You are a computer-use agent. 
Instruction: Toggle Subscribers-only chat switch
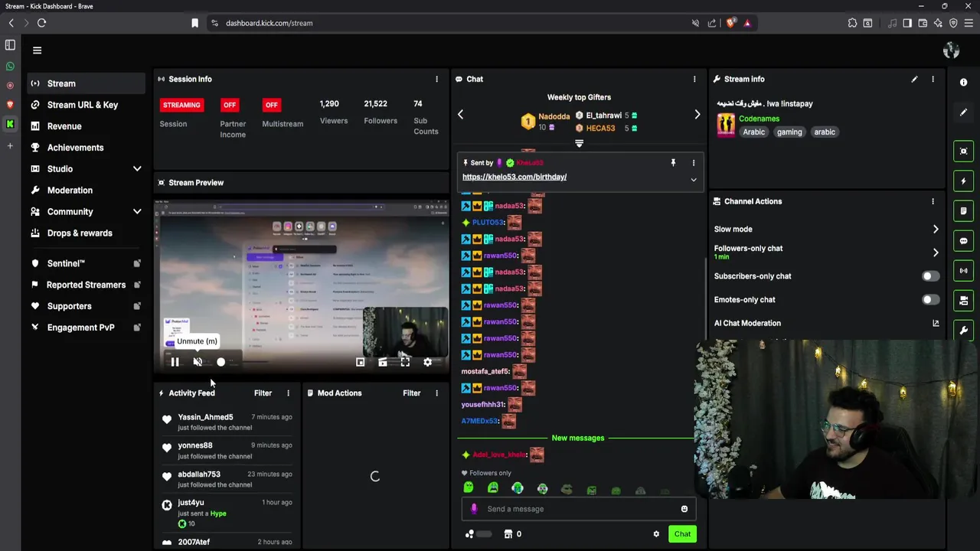(x=930, y=276)
